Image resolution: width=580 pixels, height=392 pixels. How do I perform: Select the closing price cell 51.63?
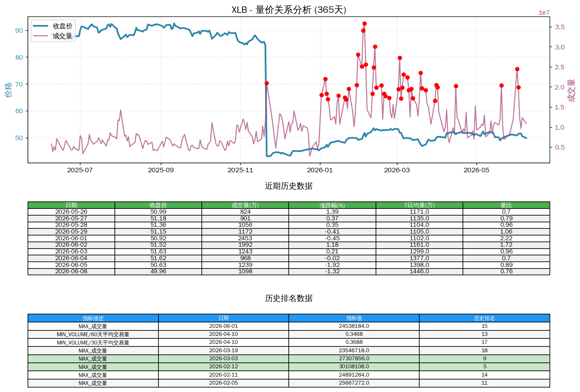(x=158, y=251)
